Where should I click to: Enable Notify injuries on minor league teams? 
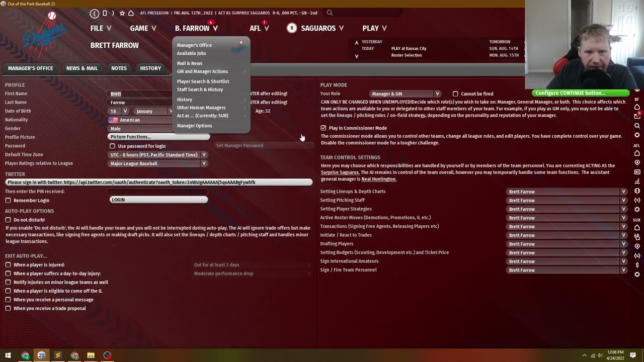[x=8, y=283]
